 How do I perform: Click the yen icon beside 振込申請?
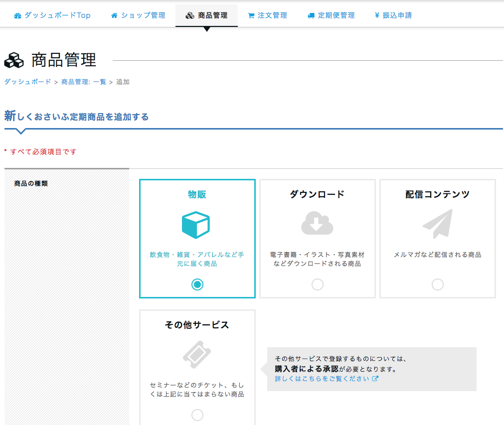tap(377, 15)
